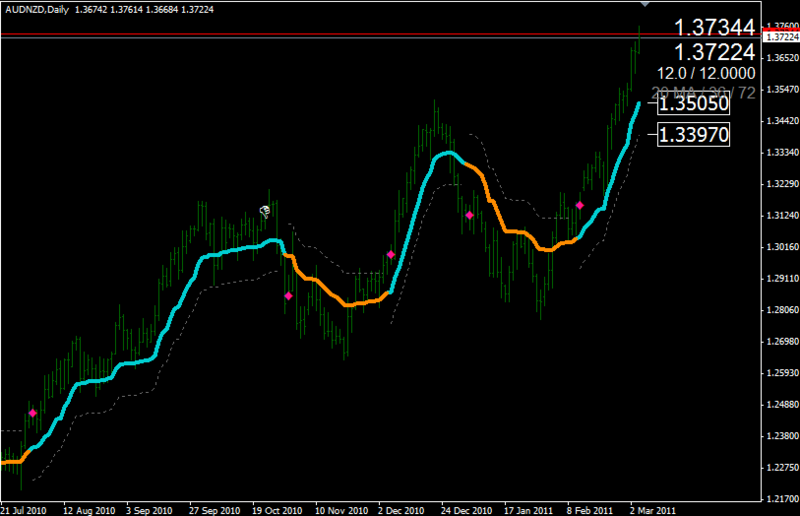Viewport: 800px width, 516px height.
Task: Click the 1.29110 price scale value
Action: (783, 279)
